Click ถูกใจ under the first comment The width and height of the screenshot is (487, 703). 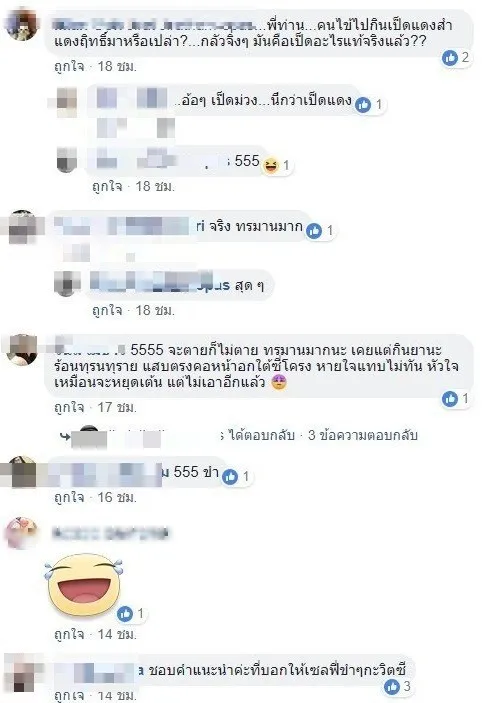pos(69,66)
